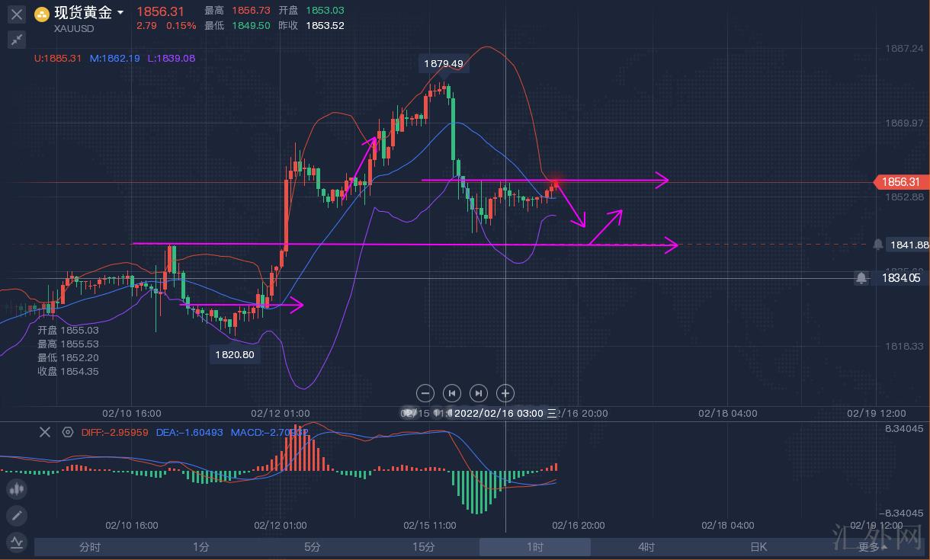The image size is (930, 560).
Task: Jump to previous candle with skip-back icon
Action: [452, 393]
